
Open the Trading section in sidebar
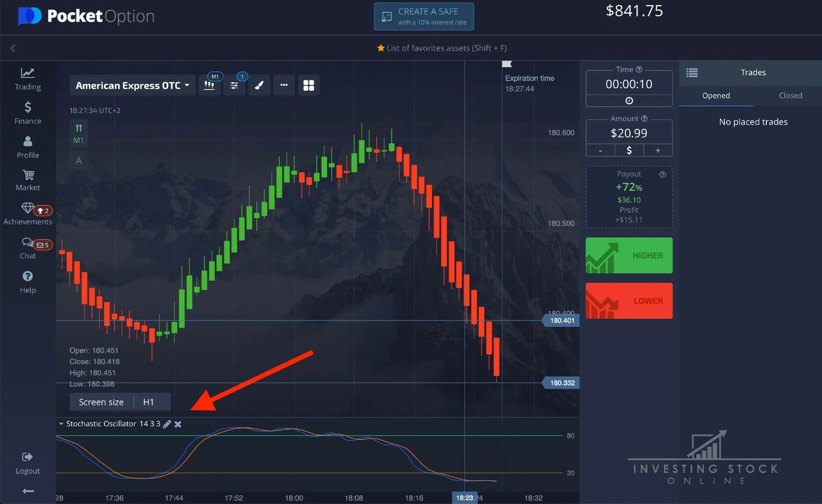pos(28,79)
